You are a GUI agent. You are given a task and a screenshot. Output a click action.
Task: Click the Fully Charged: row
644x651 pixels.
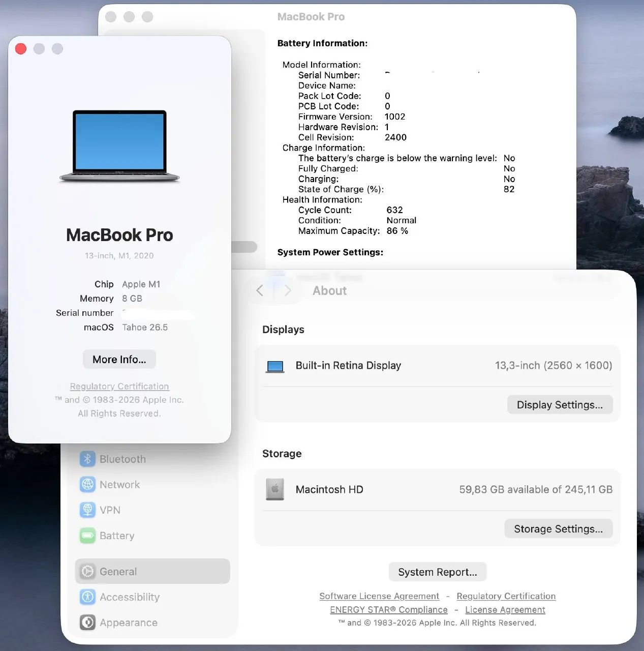pos(407,169)
